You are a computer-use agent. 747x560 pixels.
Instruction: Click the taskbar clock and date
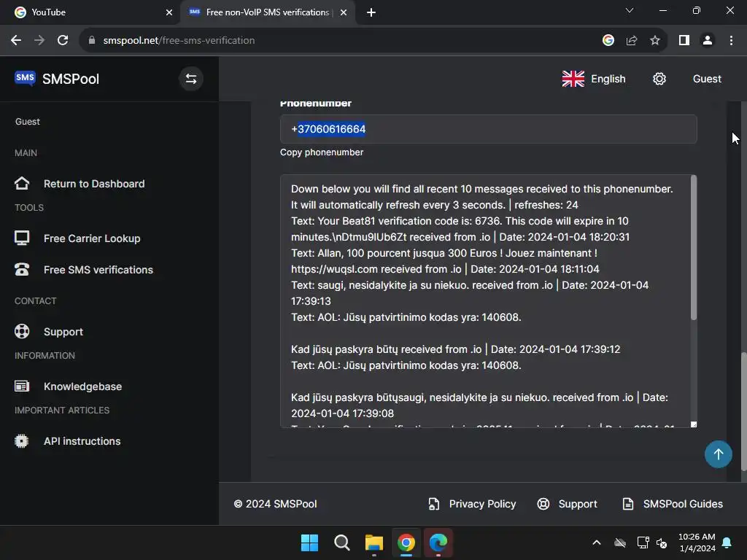[x=697, y=542]
